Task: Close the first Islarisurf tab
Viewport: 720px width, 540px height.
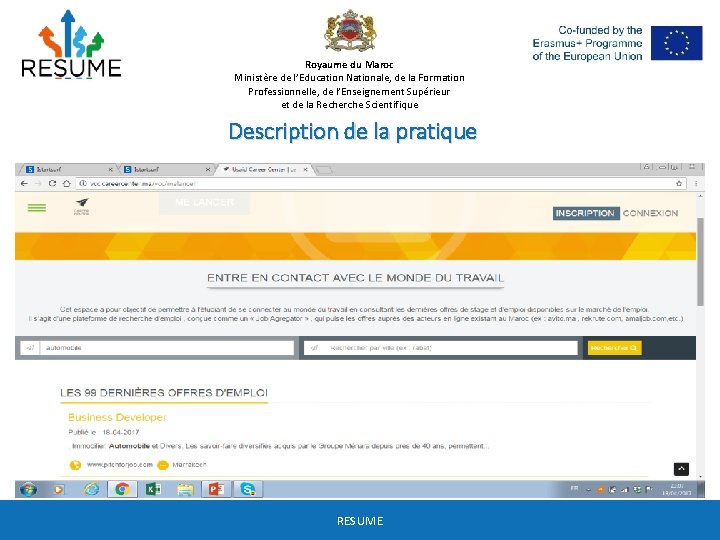Action: [x=110, y=169]
